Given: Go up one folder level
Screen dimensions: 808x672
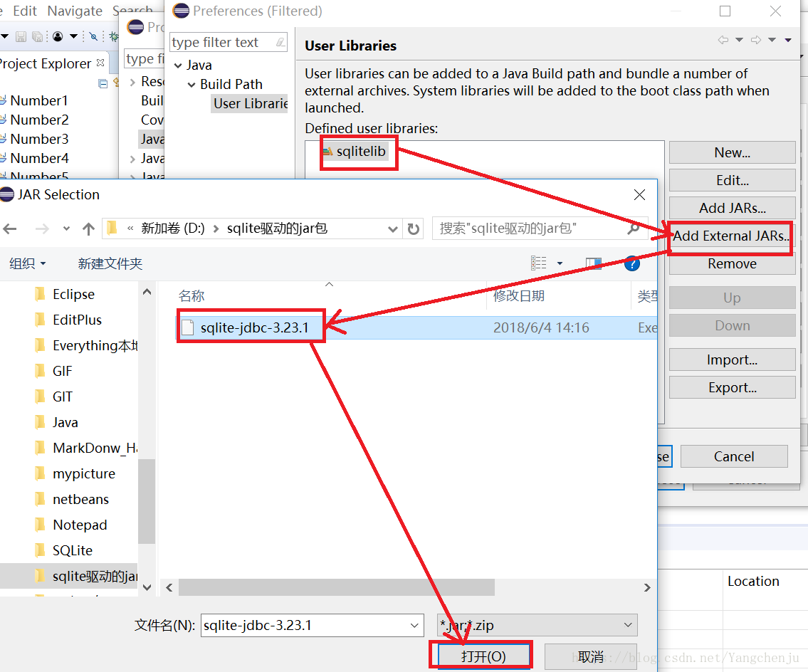Looking at the screenshot, I should 89,229.
